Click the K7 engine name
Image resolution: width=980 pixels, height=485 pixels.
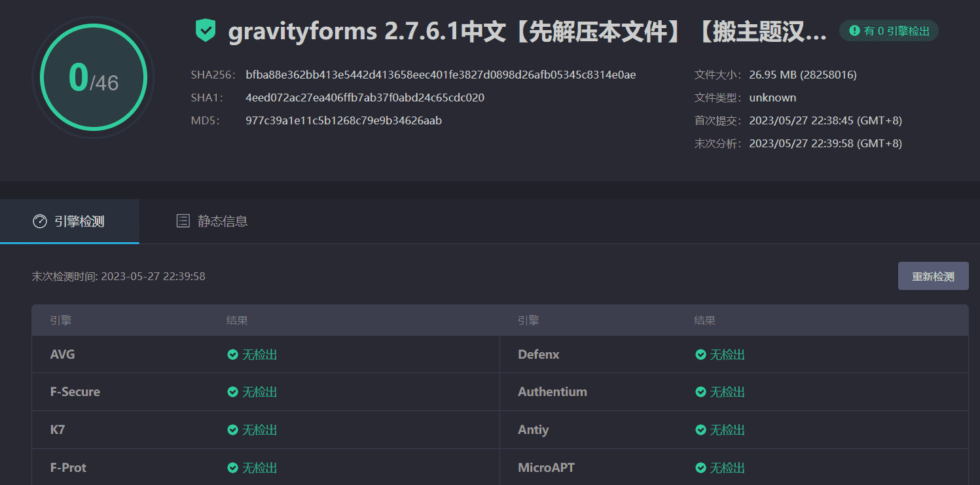tap(58, 430)
